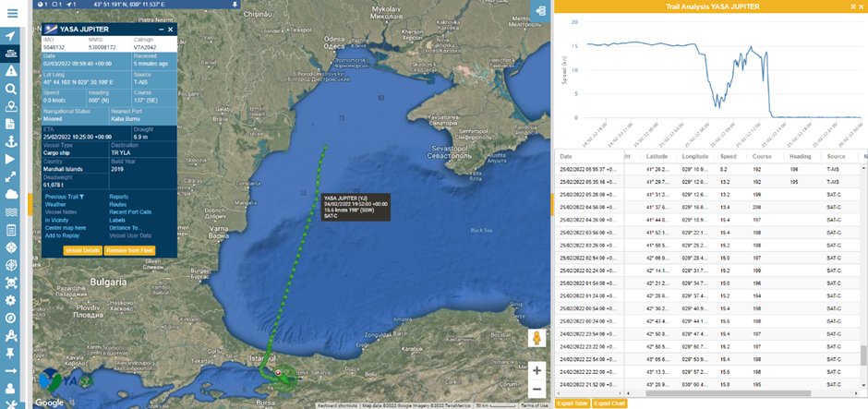Screen dimensions: 868x409
Task: Click the Labels link in vessel panel
Action: pos(116,220)
